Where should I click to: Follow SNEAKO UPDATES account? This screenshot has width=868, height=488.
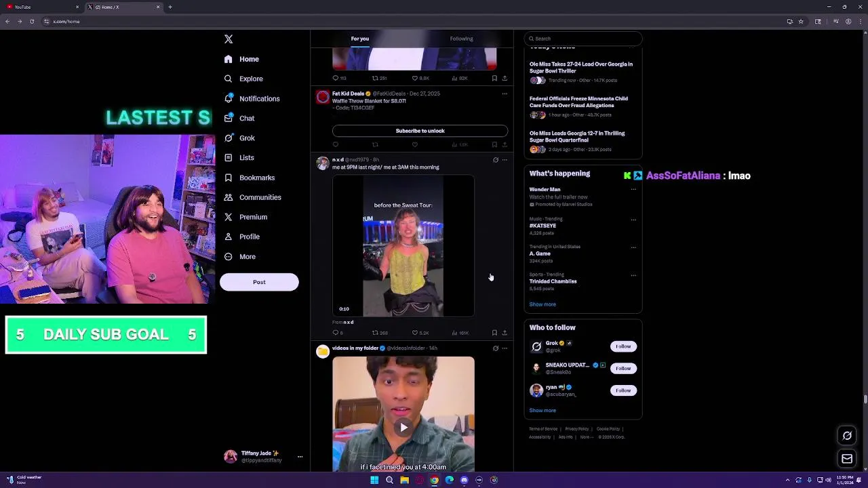tap(623, 368)
